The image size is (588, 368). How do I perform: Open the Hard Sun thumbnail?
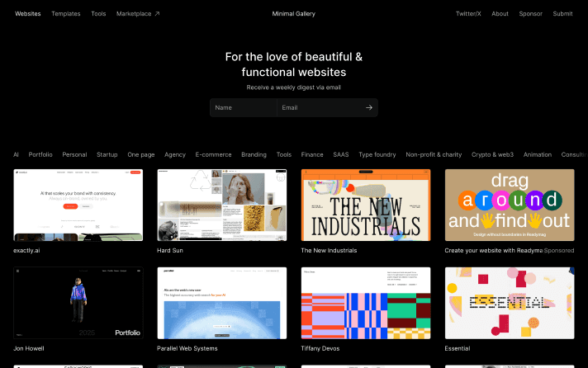point(222,205)
